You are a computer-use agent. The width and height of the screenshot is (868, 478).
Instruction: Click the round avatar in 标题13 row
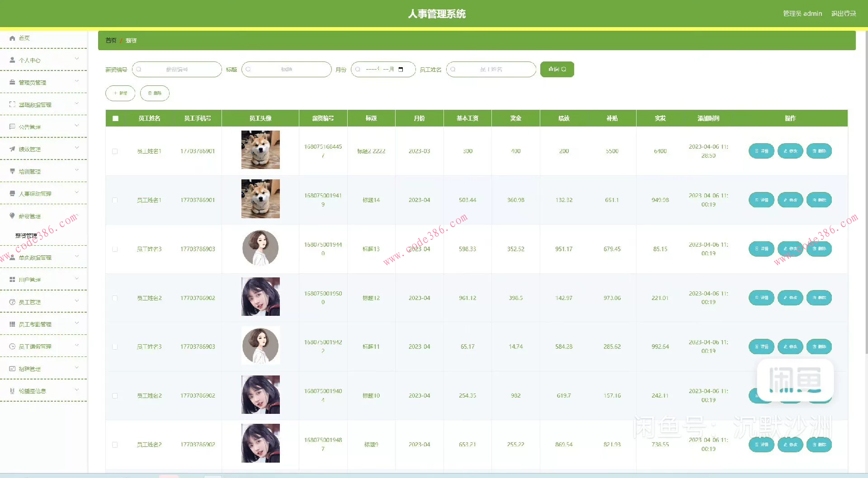pyautogui.click(x=260, y=248)
